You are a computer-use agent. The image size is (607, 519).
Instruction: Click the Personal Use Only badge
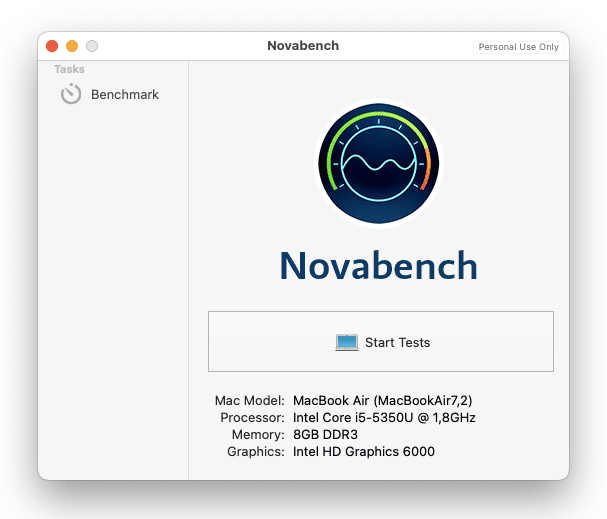tap(518, 47)
